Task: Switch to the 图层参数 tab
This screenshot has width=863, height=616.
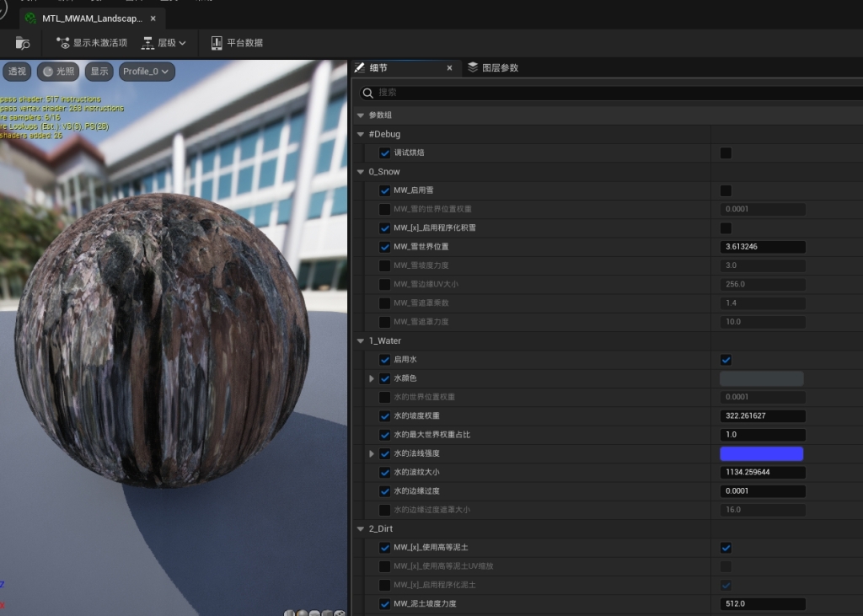Action: [493, 67]
